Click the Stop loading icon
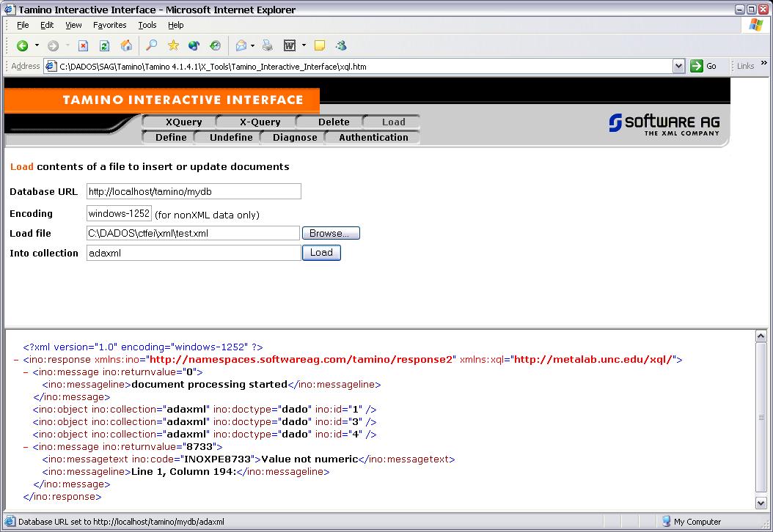 (x=84, y=46)
